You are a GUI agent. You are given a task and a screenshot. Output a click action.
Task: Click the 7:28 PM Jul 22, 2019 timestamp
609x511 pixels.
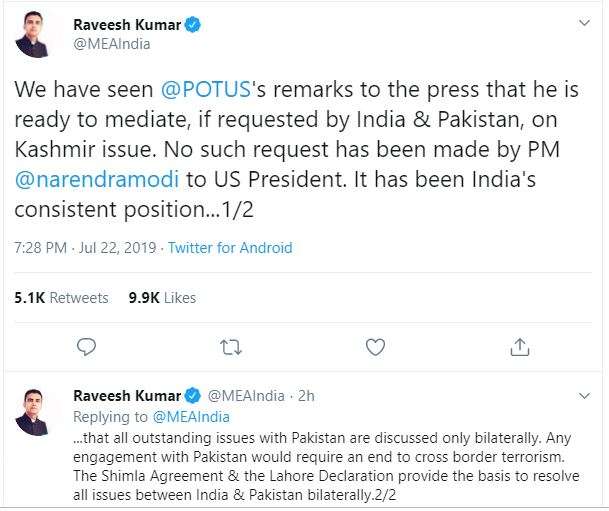coord(85,248)
